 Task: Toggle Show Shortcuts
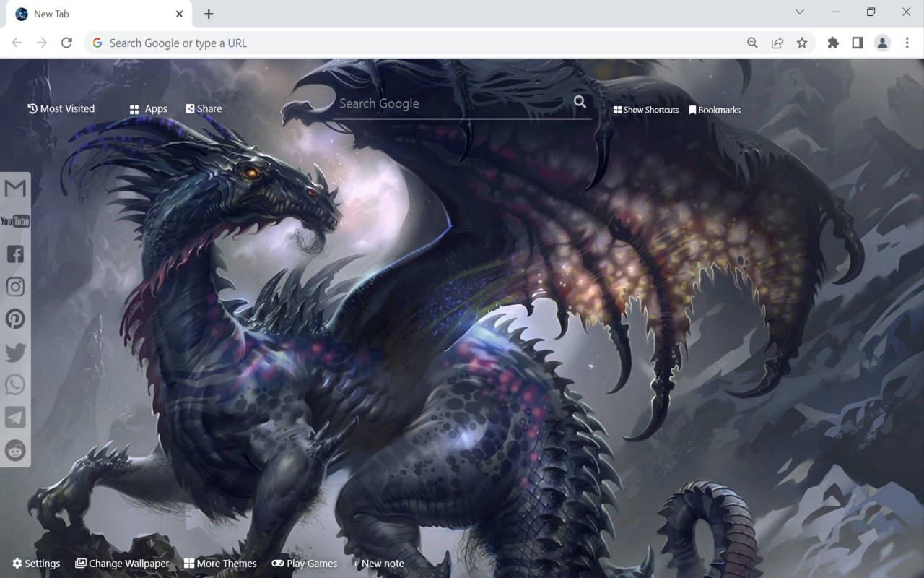646,110
